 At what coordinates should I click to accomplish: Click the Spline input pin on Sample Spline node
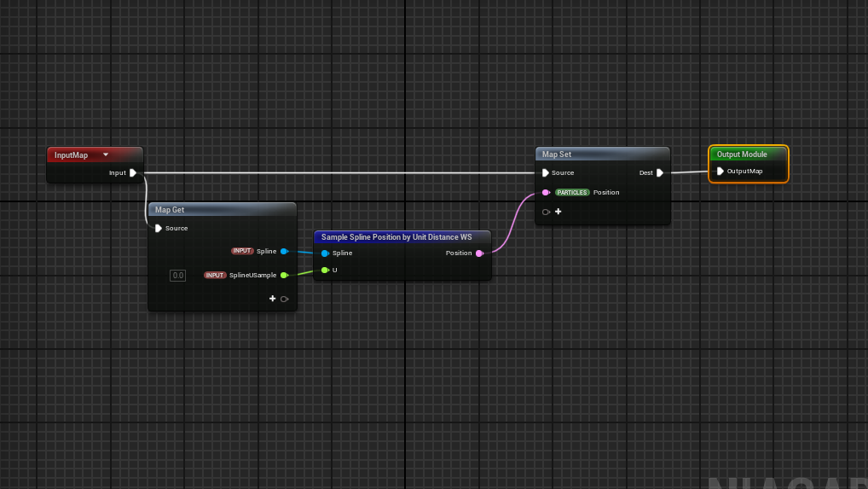[x=325, y=253]
